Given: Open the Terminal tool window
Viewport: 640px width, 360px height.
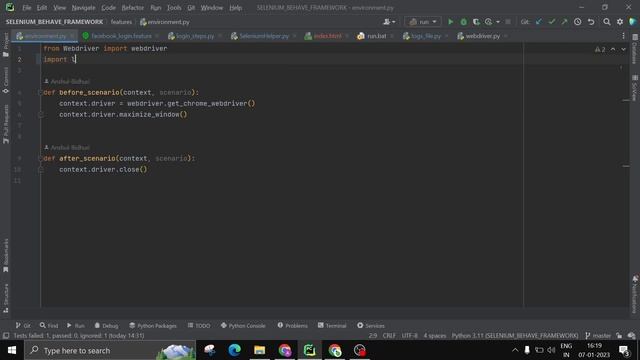Looking at the screenshot, I should [x=332, y=325].
